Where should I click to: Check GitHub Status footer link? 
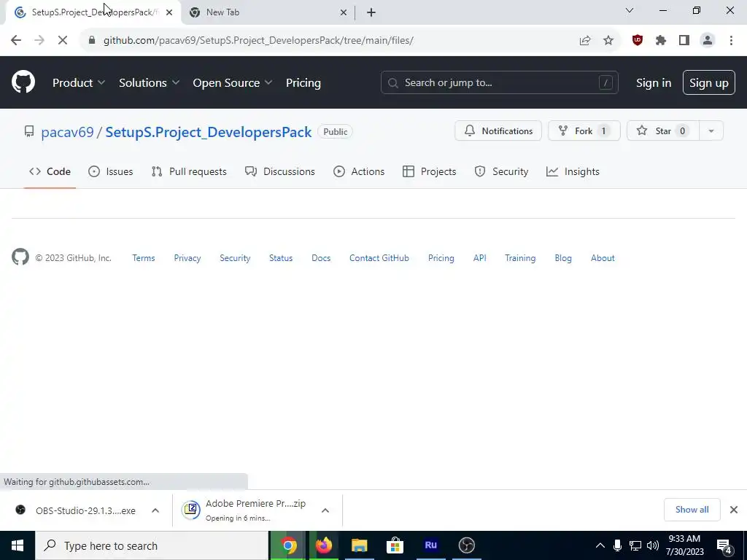[281, 258]
